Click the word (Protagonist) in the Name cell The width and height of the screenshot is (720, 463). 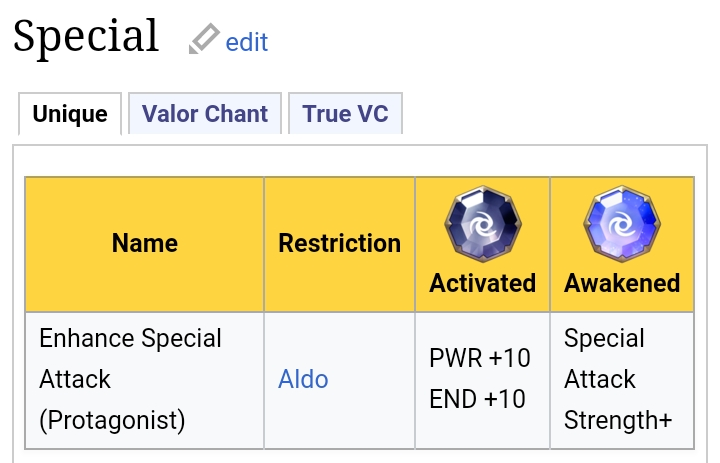point(112,420)
